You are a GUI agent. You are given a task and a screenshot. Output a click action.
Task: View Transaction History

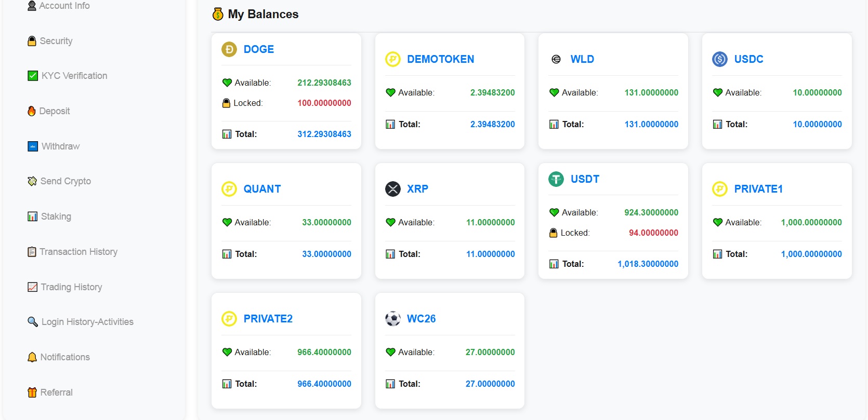pyautogui.click(x=78, y=252)
